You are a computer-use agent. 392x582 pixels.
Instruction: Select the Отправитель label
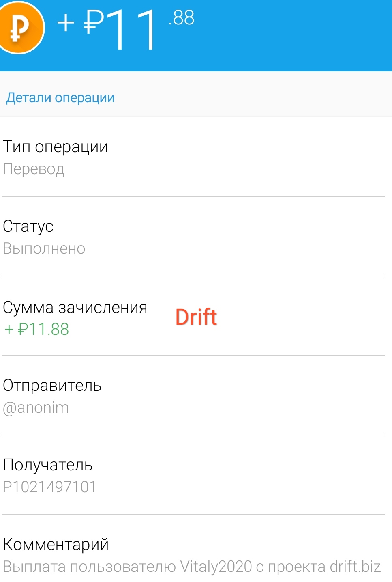point(52,386)
